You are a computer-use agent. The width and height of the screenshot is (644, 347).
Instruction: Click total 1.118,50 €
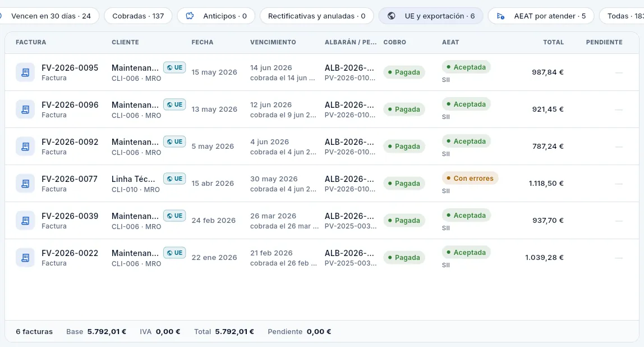[x=546, y=184]
